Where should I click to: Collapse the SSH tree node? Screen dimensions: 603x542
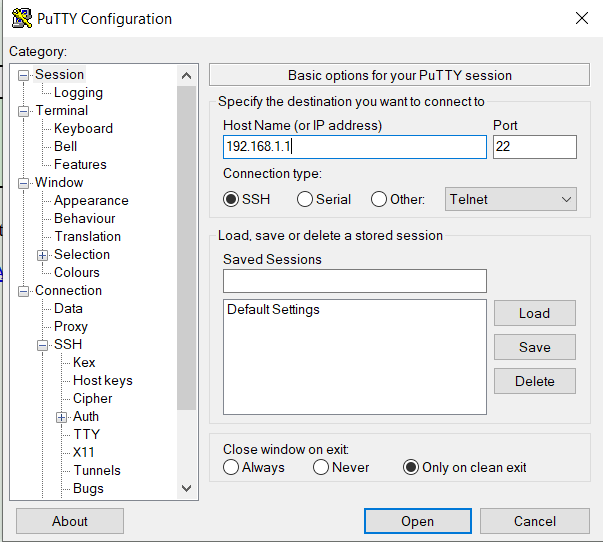[42, 345]
